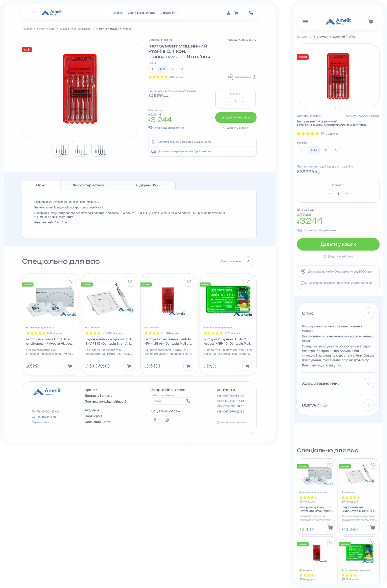Click Додати у вибране in mobile layout
The image size is (387, 588).
point(338,257)
